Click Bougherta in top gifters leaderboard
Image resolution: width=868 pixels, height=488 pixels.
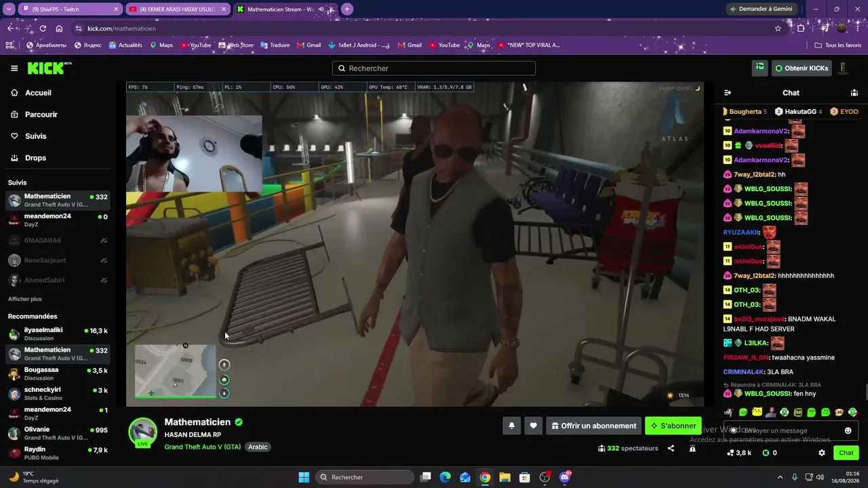pos(744,112)
